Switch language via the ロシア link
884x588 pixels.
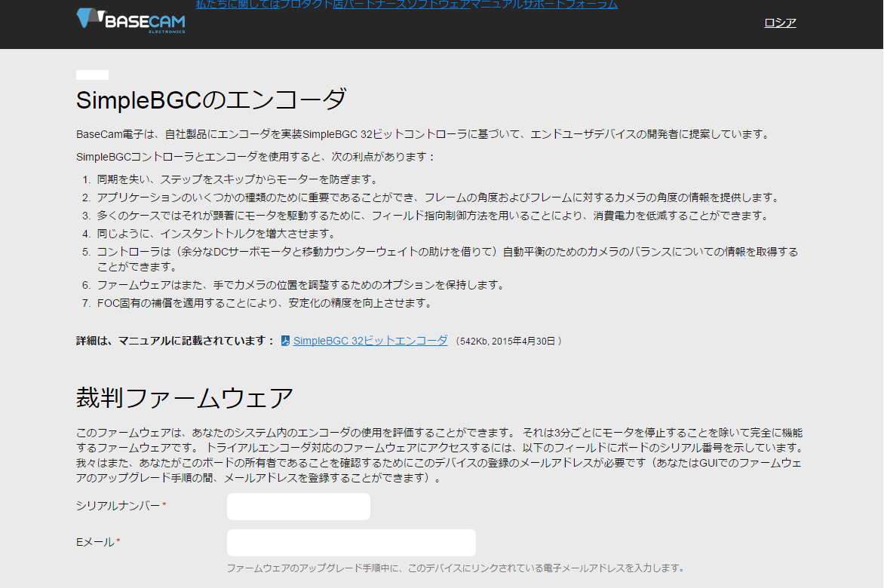coord(780,23)
